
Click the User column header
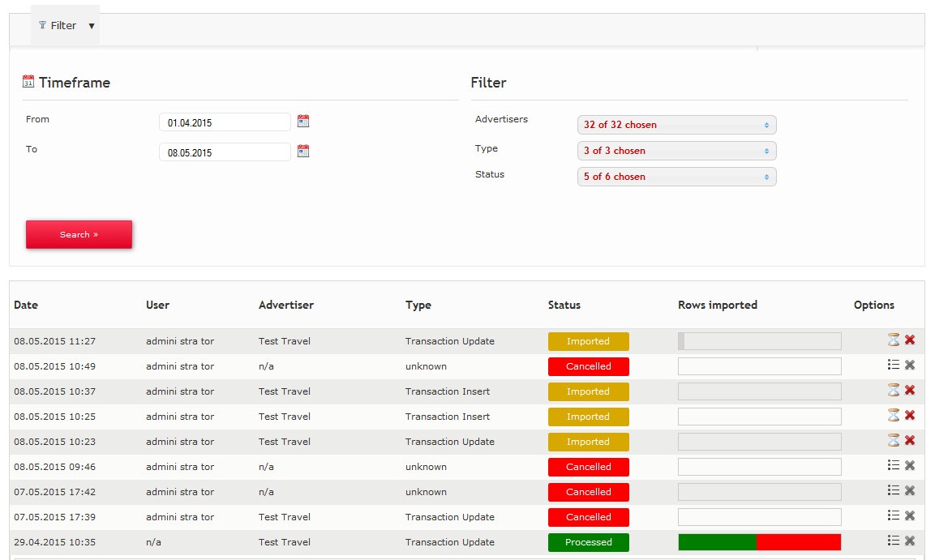coord(157,305)
